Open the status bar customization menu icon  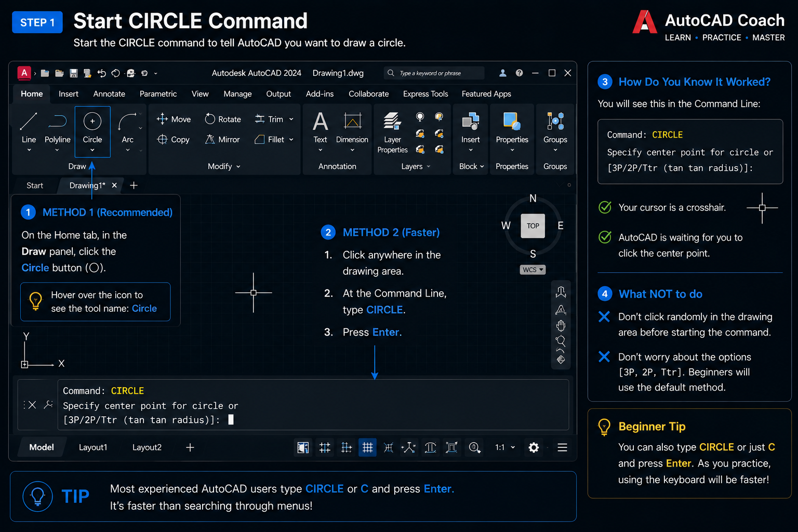coord(562,447)
